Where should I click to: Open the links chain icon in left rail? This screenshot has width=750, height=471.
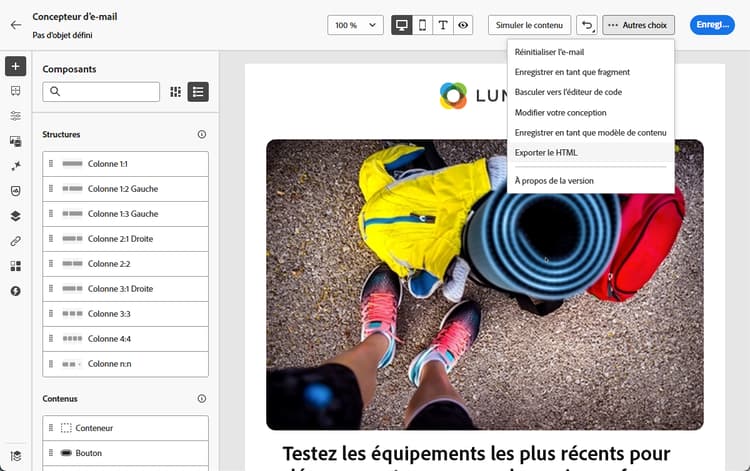point(15,241)
